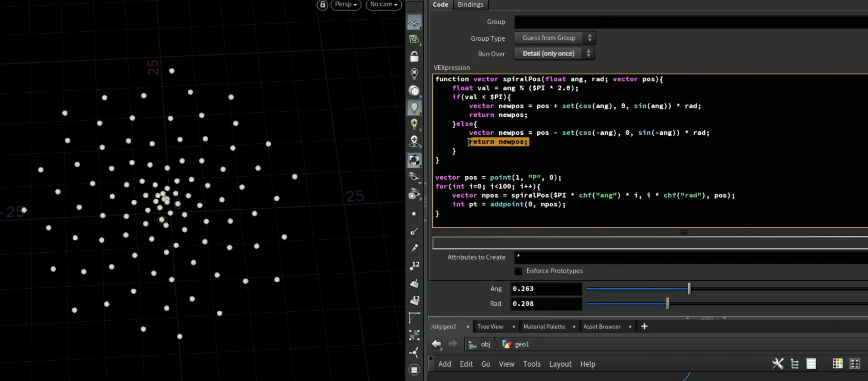Click the padlock icon in display toolbar
This screenshot has width=868, height=381.
[x=414, y=56]
